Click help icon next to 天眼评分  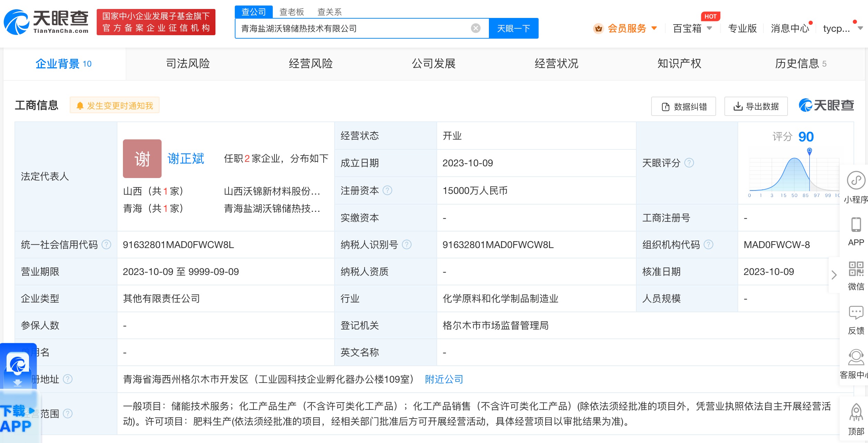[689, 163]
